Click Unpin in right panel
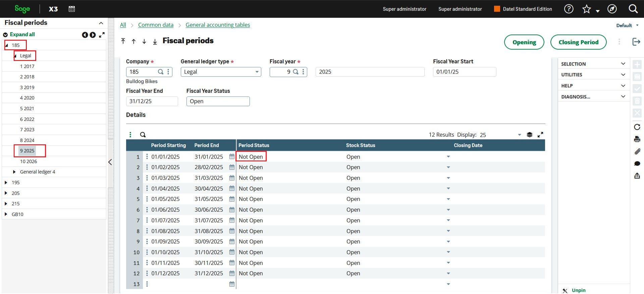Viewport: 644px width, 294px height. click(x=579, y=290)
